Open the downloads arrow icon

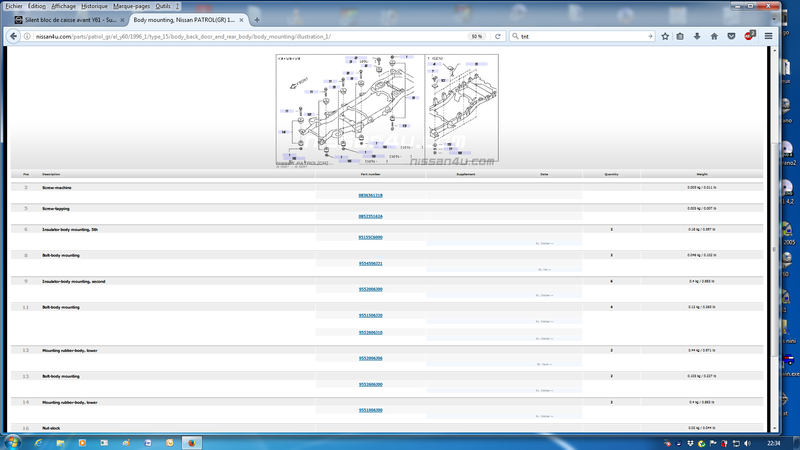pos(697,36)
